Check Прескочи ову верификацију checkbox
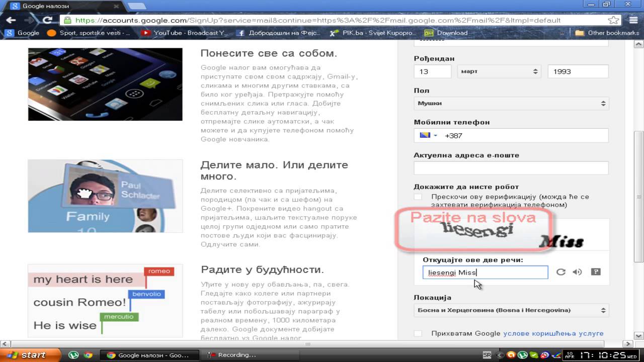The image size is (644, 362). coord(418,197)
